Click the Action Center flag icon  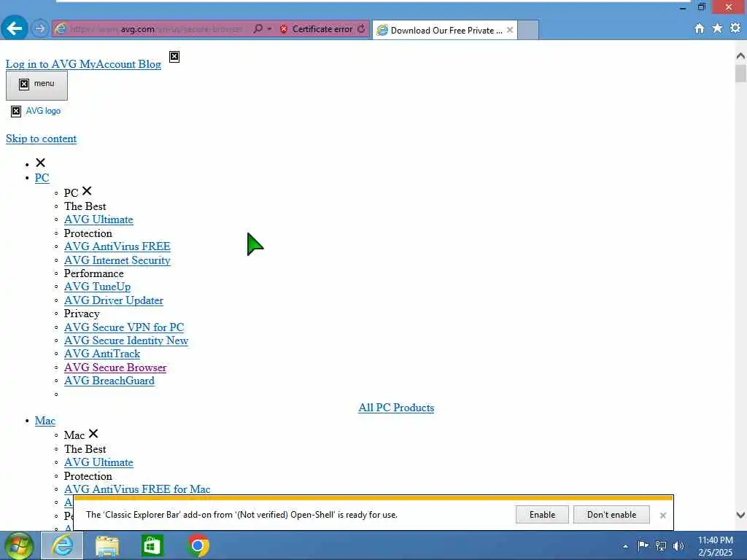click(643, 545)
